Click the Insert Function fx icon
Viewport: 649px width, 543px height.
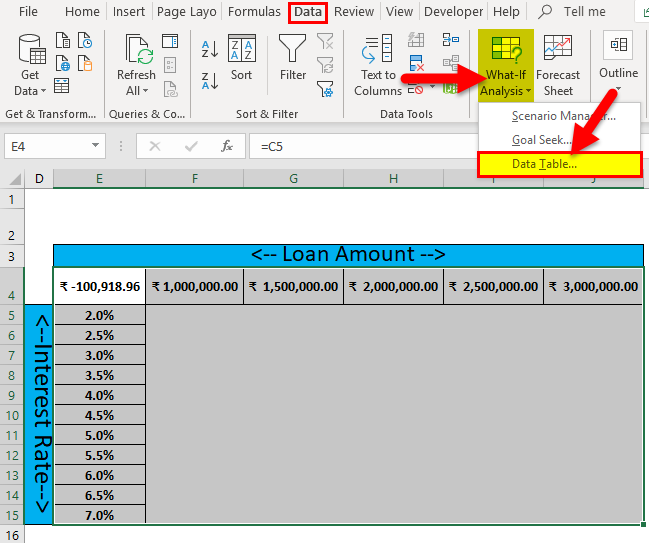coord(227,146)
